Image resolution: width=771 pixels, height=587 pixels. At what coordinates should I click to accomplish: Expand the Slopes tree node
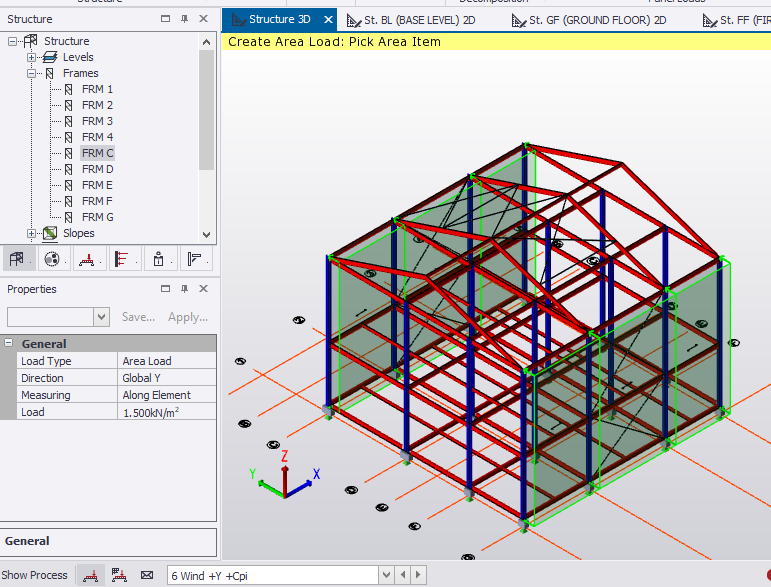point(31,234)
